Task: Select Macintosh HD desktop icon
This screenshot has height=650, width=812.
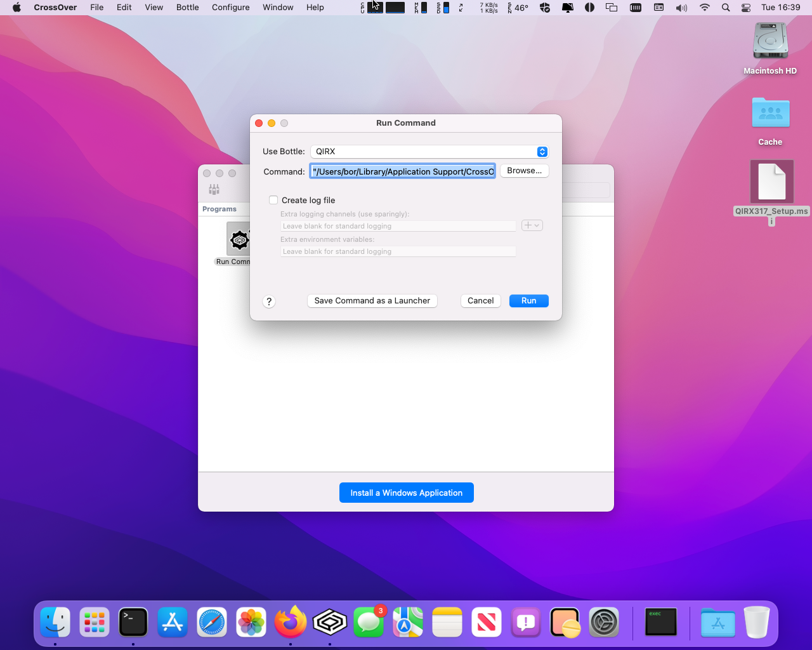Action: (x=770, y=48)
